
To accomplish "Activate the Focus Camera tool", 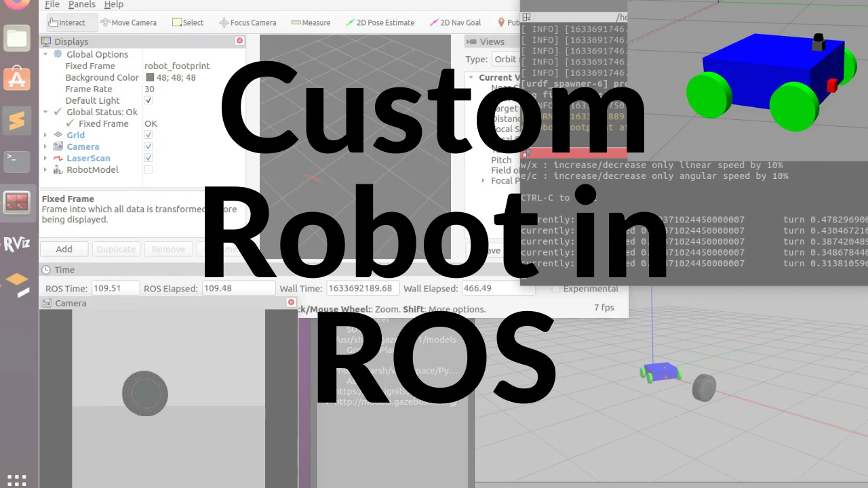I will click(x=248, y=22).
